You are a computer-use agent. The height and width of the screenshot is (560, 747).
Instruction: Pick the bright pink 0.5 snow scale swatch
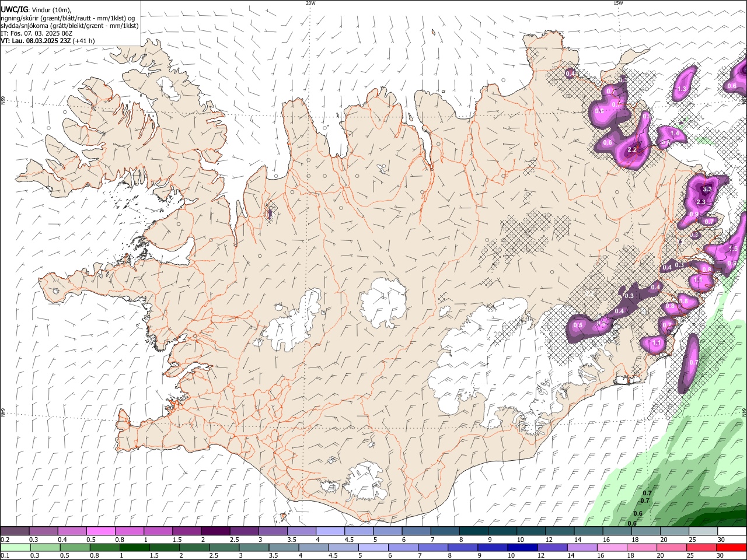100,531
